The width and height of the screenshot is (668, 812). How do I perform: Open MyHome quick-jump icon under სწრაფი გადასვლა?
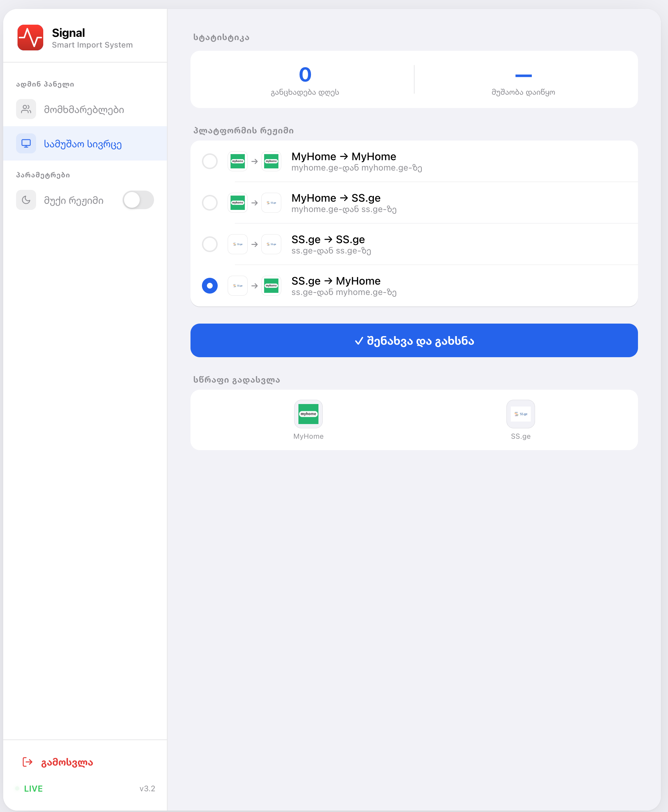(x=308, y=414)
